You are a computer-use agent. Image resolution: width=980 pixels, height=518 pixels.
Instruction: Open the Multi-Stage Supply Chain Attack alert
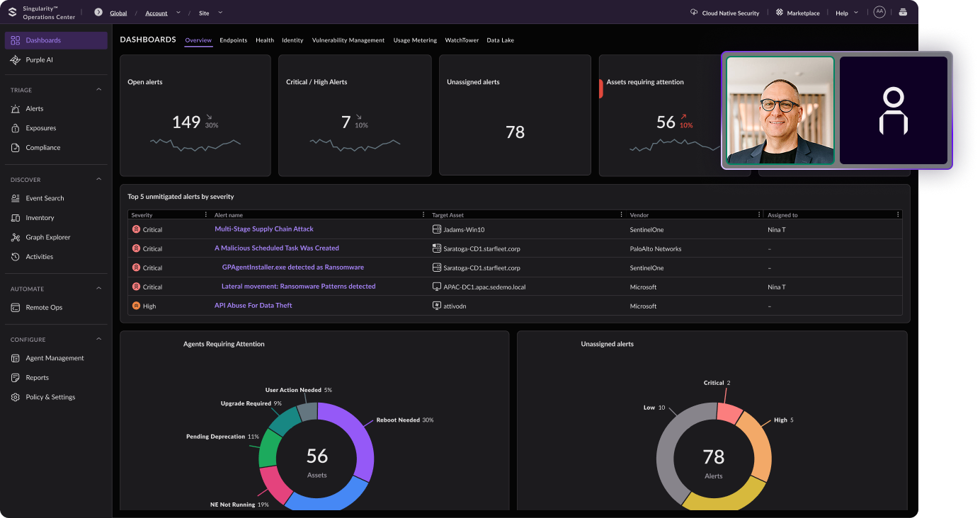coord(263,229)
